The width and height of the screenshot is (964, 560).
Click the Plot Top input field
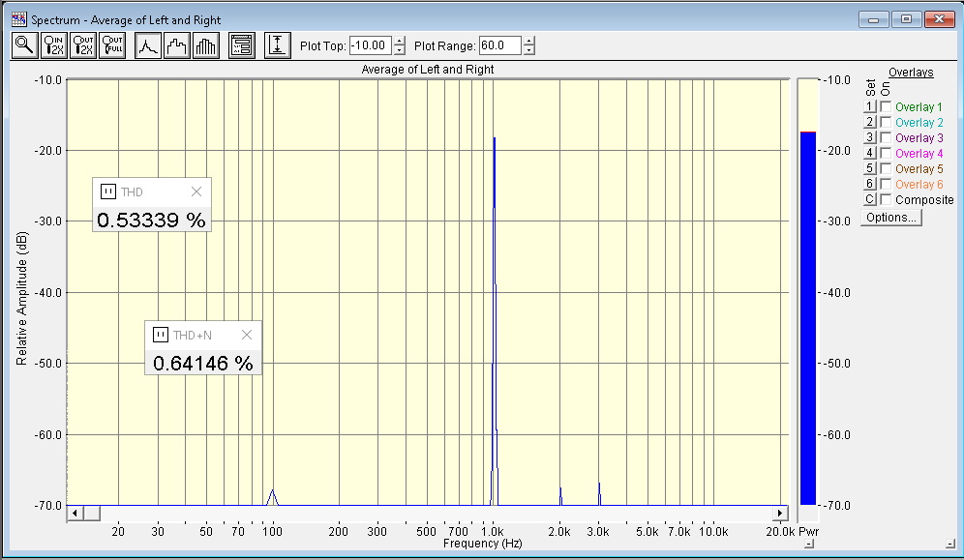point(370,45)
